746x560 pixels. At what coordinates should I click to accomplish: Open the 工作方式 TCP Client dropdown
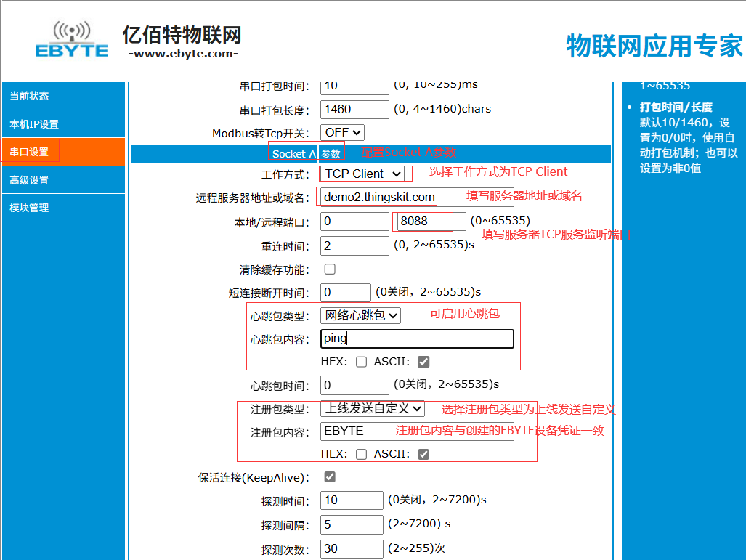click(362, 174)
